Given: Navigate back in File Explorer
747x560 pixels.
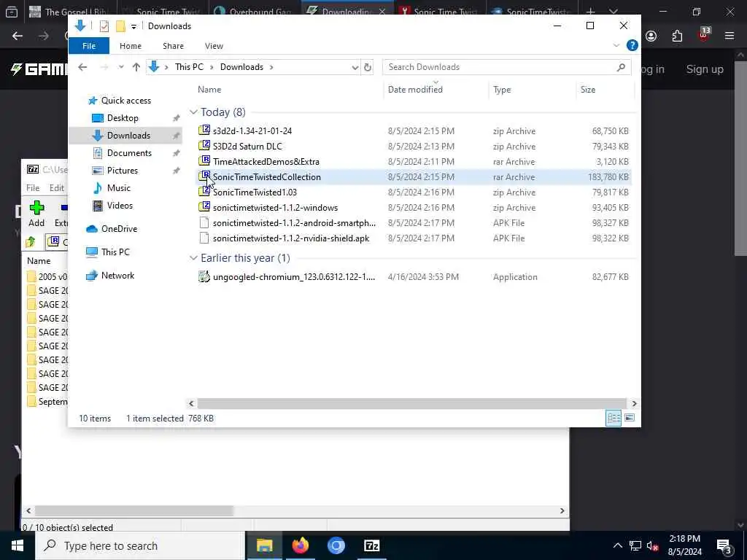Looking at the screenshot, I should pos(82,67).
